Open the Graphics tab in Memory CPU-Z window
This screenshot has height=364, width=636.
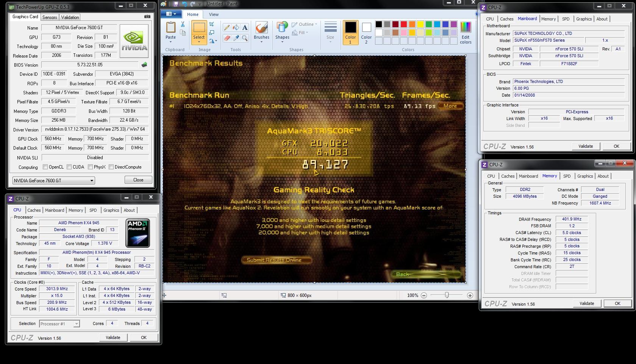585,176
